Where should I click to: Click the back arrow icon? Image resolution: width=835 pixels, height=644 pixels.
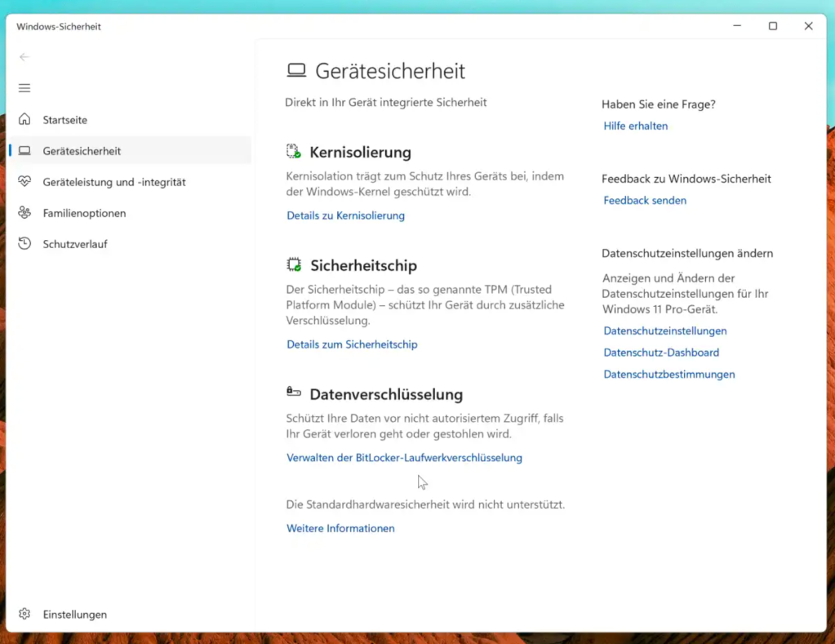(x=24, y=57)
